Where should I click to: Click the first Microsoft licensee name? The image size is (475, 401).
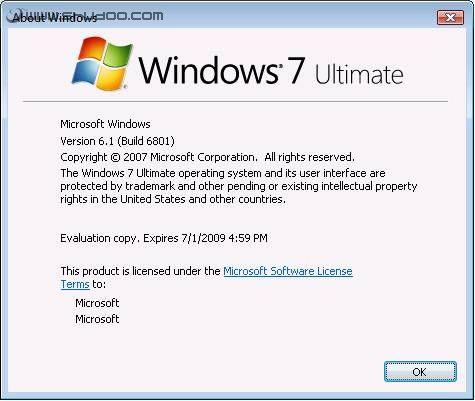[97, 303]
